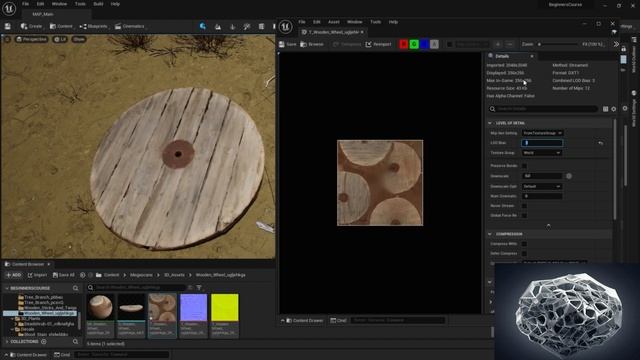Select the T_Wooden_Wheel texture tab
The width and height of the screenshot is (640, 360).
pyautogui.click(x=333, y=32)
